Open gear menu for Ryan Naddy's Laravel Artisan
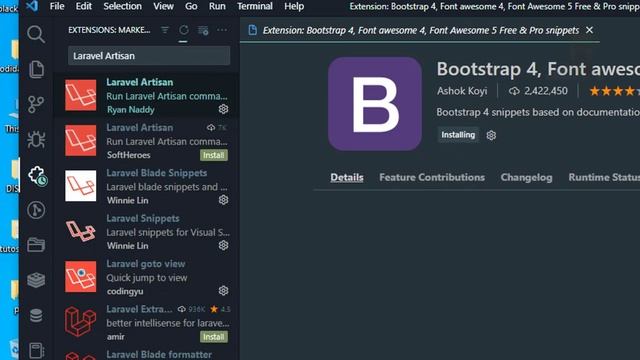 pyautogui.click(x=223, y=109)
